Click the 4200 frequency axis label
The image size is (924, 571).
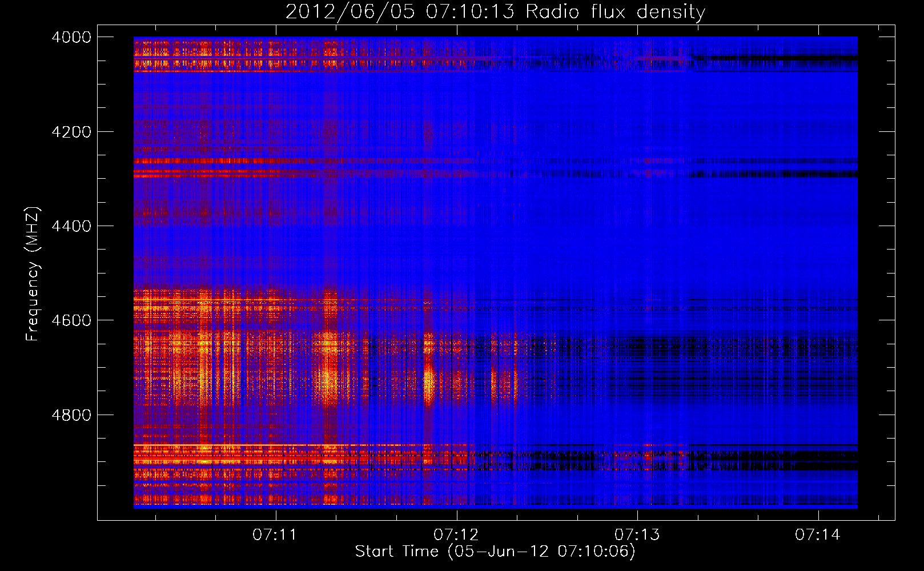71,132
